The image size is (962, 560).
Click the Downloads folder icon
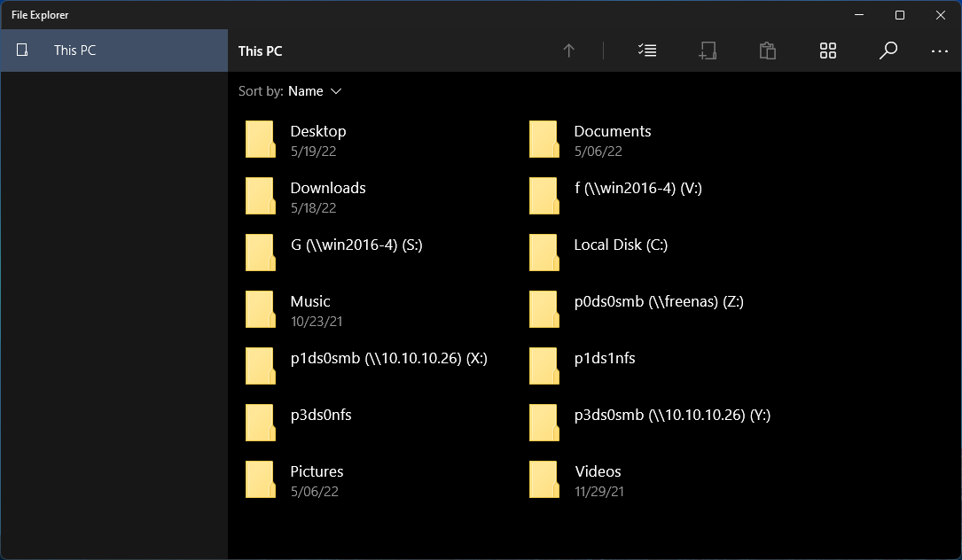[x=260, y=197]
